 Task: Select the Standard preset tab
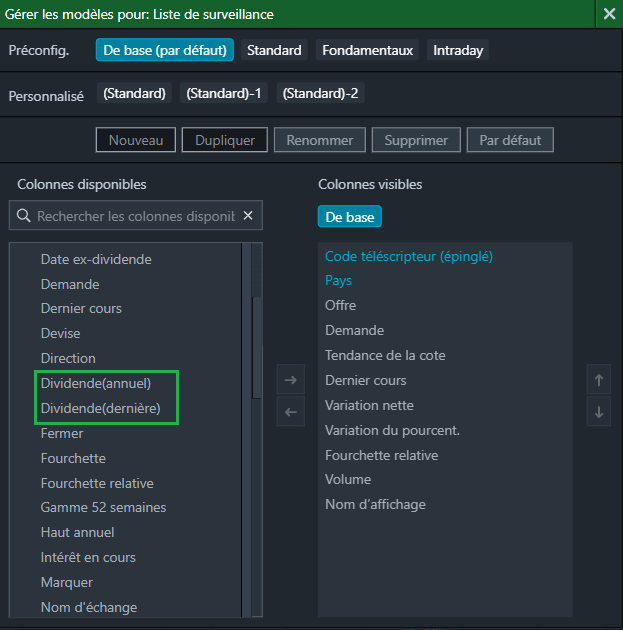coord(273,50)
